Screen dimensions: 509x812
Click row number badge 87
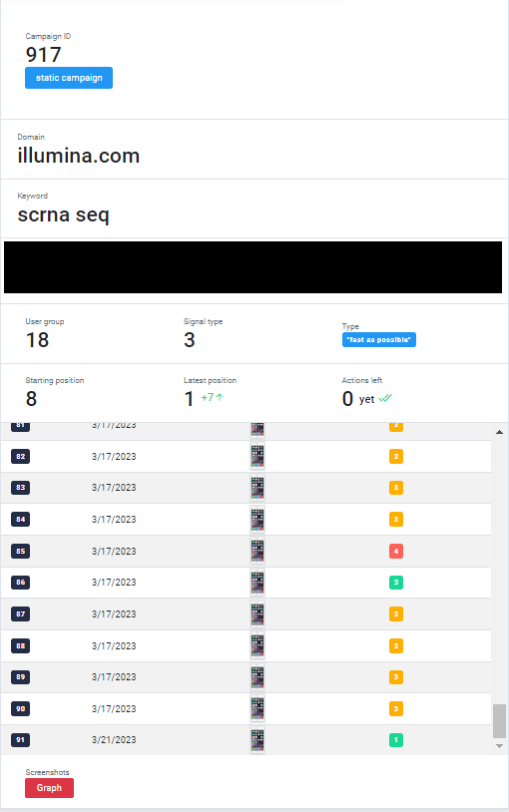point(21,614)
